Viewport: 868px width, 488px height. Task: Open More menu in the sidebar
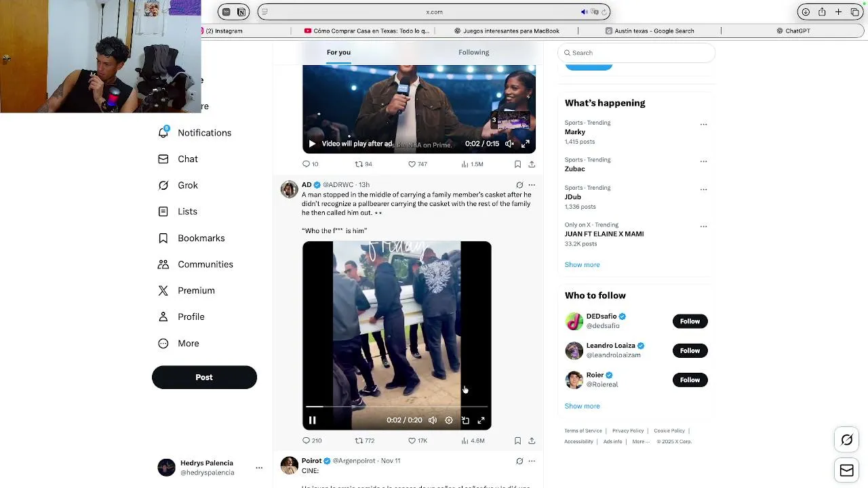(178, 344)
